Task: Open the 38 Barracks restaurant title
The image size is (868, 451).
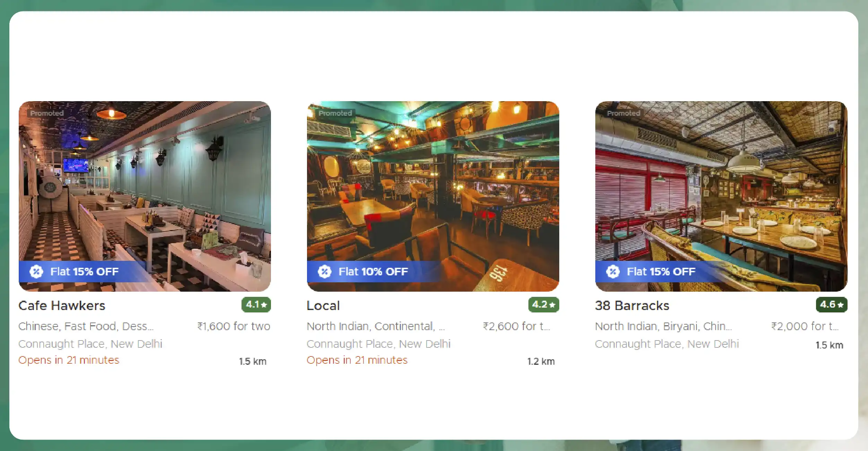Action: click(632, 306)
